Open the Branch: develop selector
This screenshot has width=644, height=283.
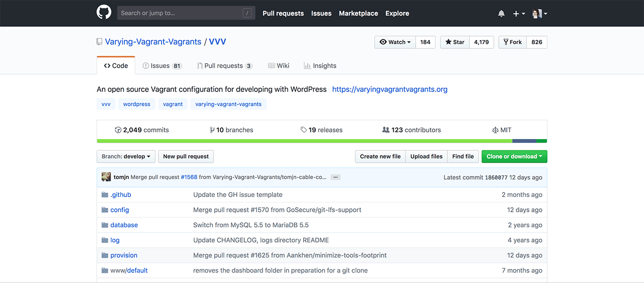(126, 156)
